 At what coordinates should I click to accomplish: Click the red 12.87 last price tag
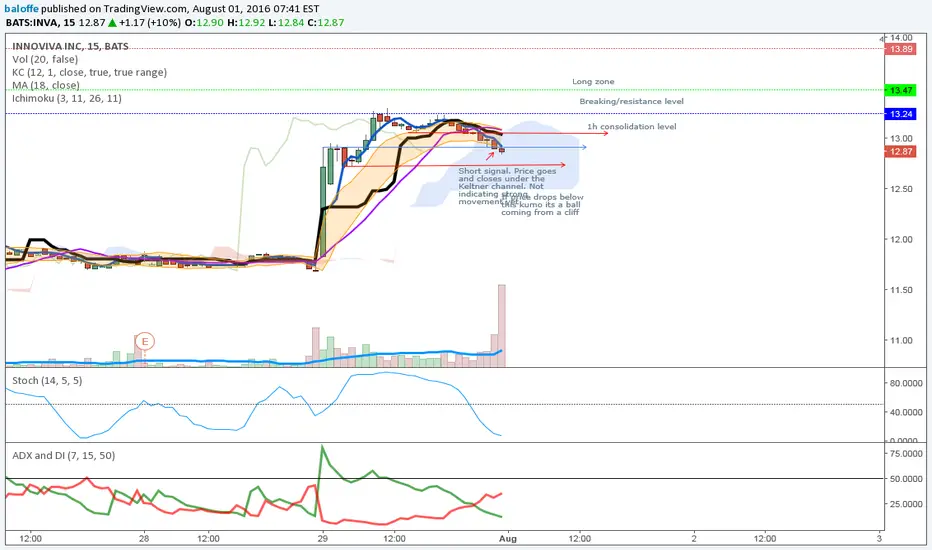[x=900, y=152]
